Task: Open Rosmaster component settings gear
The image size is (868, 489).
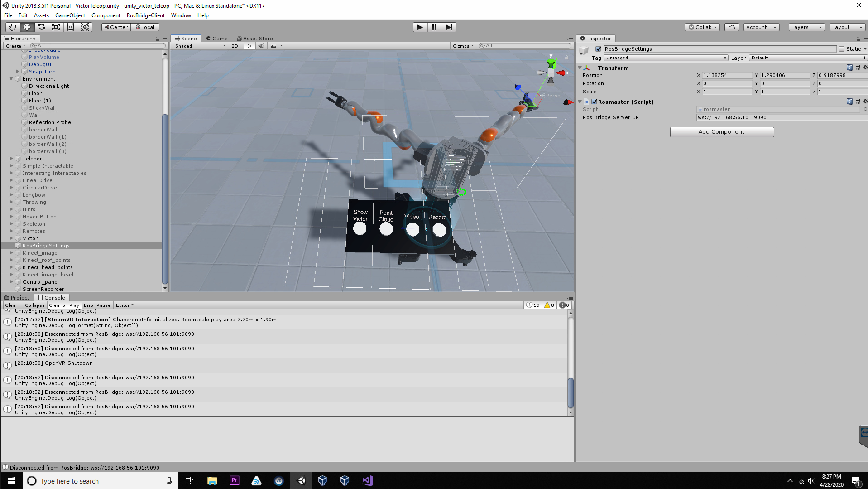Action: click(x=865, y=102)
